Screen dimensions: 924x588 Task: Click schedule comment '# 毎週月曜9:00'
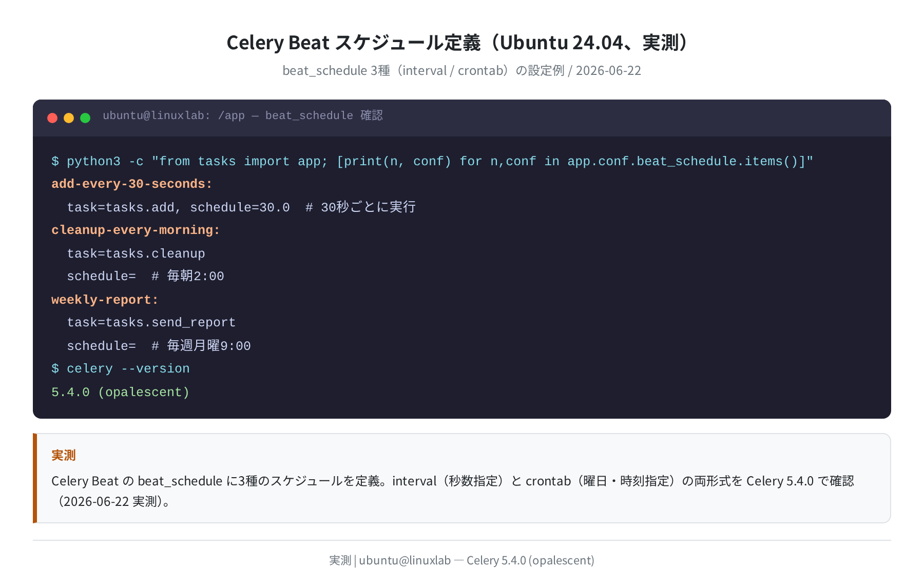(x=201, y=345)
